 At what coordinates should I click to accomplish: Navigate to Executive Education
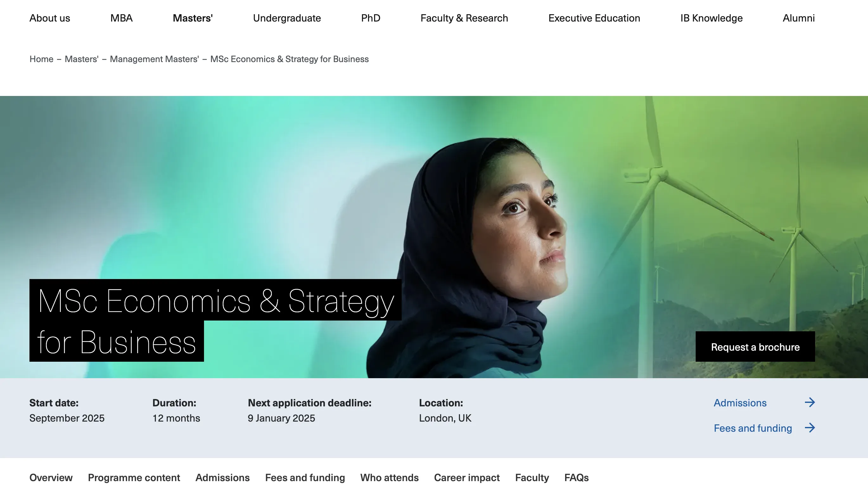point(594,18)
